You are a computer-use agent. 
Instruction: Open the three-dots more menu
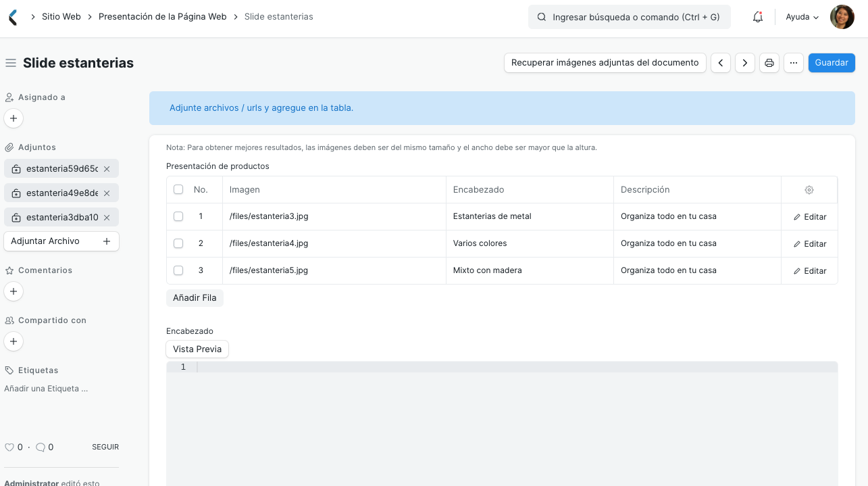[x=794, y=63]
